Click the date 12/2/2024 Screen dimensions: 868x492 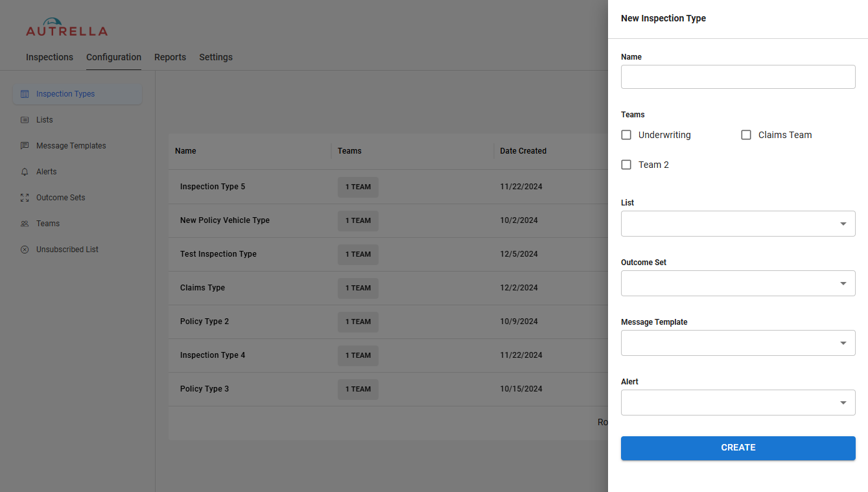click(519, 288)
